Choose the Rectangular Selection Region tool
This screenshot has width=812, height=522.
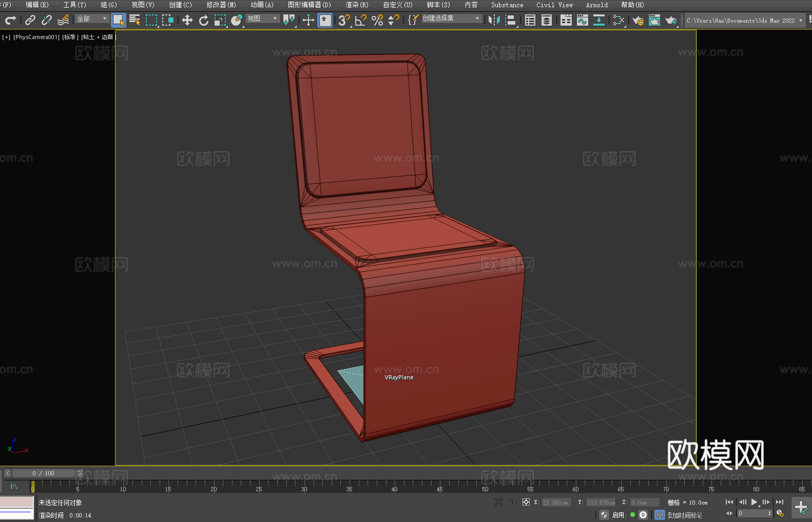point(151,20)
